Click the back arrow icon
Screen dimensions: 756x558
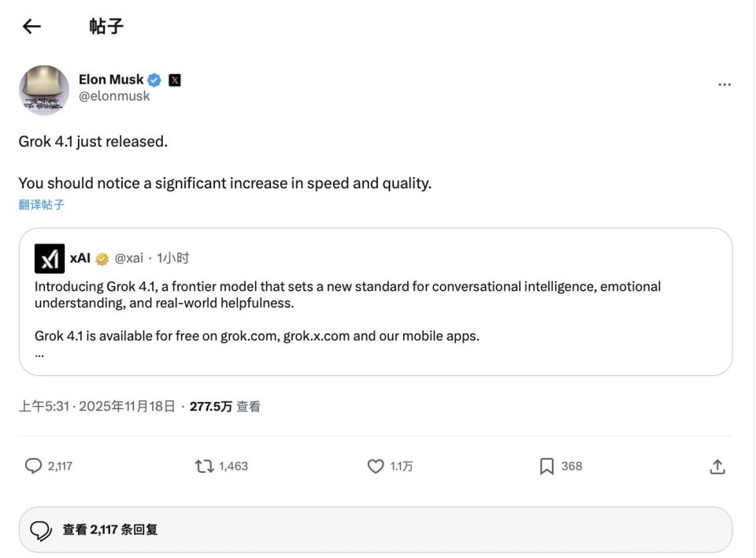point(31,27)
